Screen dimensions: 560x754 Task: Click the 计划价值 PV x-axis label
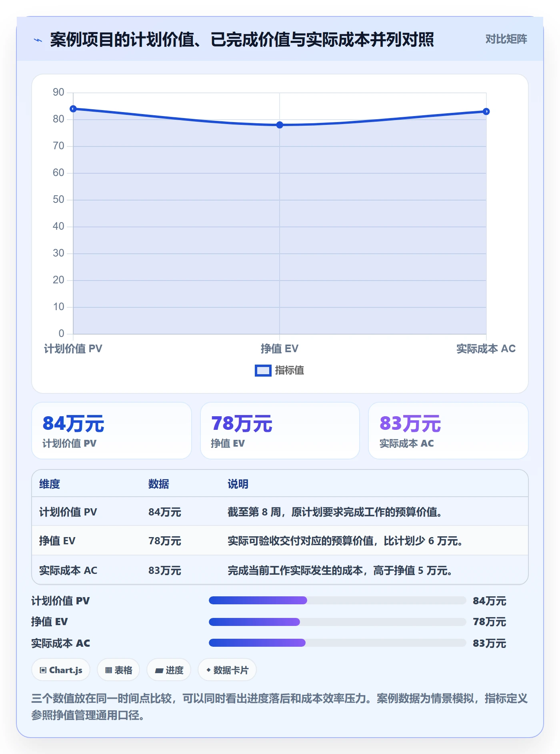point(73,349)
